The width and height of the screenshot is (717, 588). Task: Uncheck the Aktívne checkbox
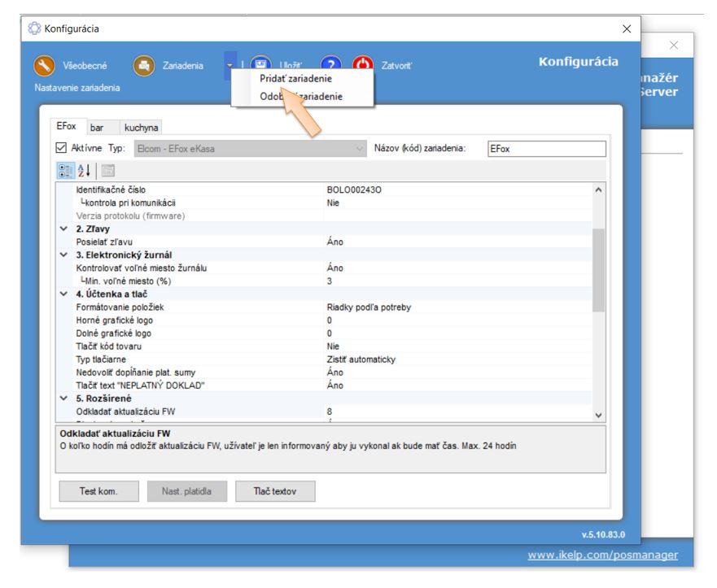pos(61,149)
